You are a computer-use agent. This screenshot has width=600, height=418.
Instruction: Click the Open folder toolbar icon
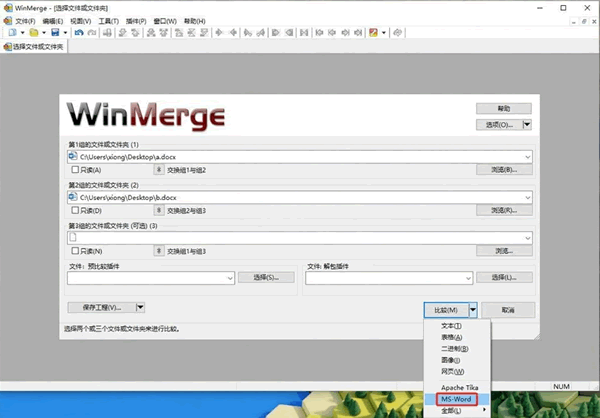pos(34,33)
